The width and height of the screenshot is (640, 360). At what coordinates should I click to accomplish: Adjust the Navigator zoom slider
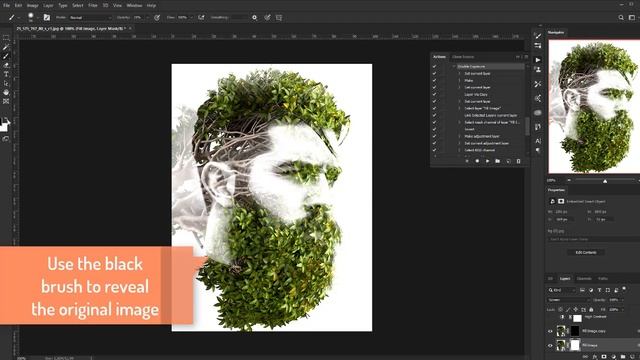coord(605,180)
